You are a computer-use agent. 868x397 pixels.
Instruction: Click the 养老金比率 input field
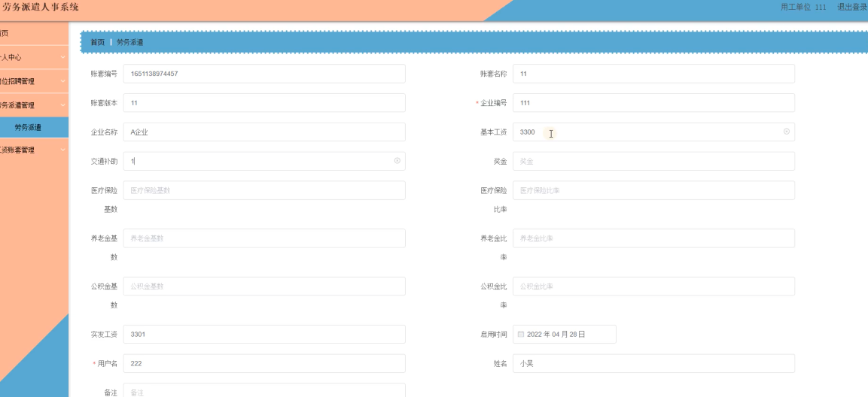[x=653, y=238]
